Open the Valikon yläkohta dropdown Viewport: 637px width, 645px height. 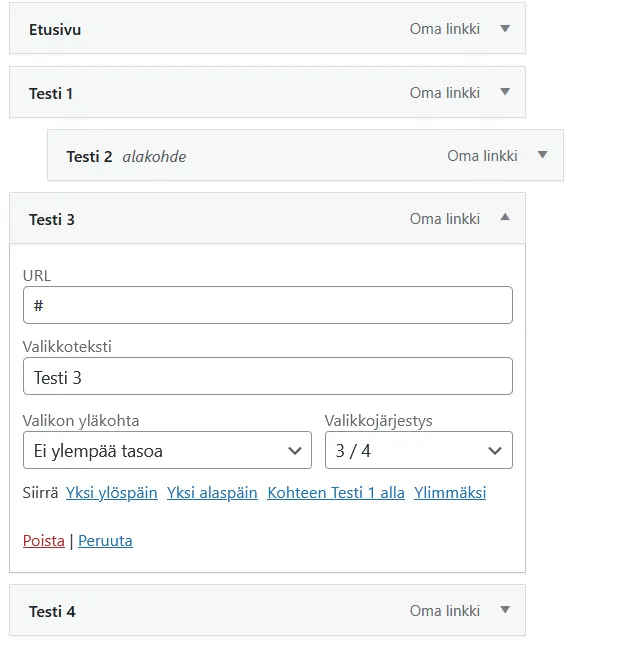[x=167, y=450]
